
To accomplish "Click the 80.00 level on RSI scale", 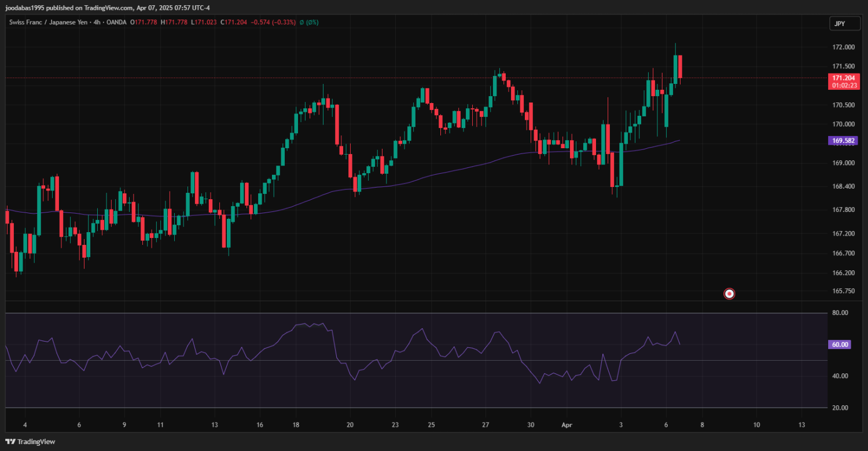I will 840,313.
